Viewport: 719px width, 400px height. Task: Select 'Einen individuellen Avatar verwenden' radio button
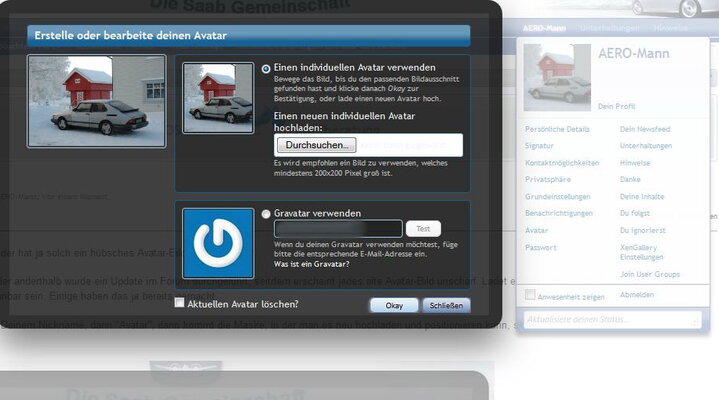tap(266, 69)
